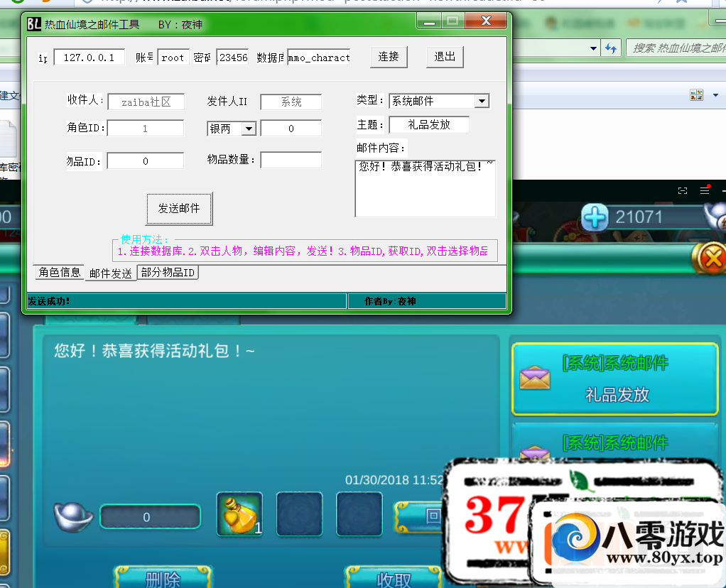Click the explorer view-mode icon
This screenshot has height=588, width=726.
[x=696, y=95]
